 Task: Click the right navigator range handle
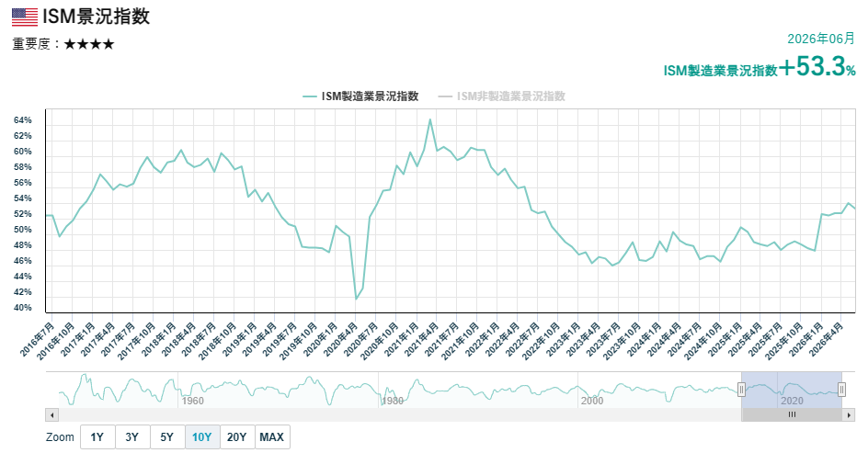(841, 390)
